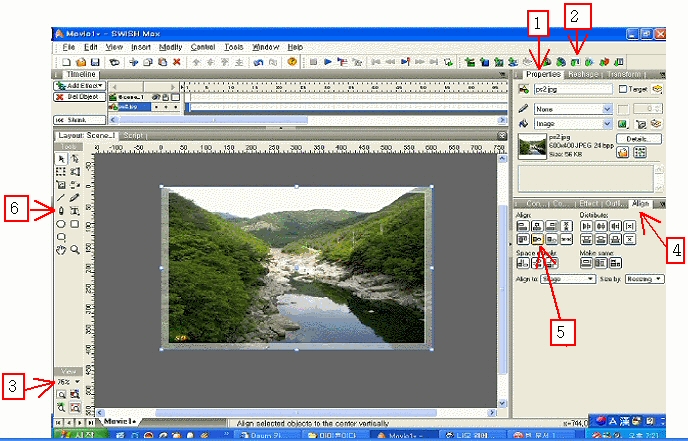
Task: Switch to the Effect tab
Action: coord(589,204)
